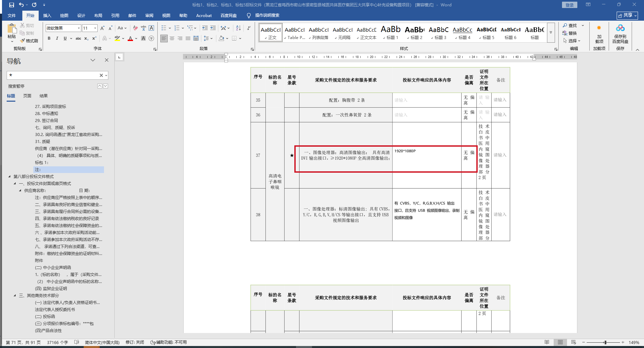Viewport: 644px width, 348px height.
Task: Collapse the 第八部分投标文件格式 navigation heading
Action: (x=9, y=177)
